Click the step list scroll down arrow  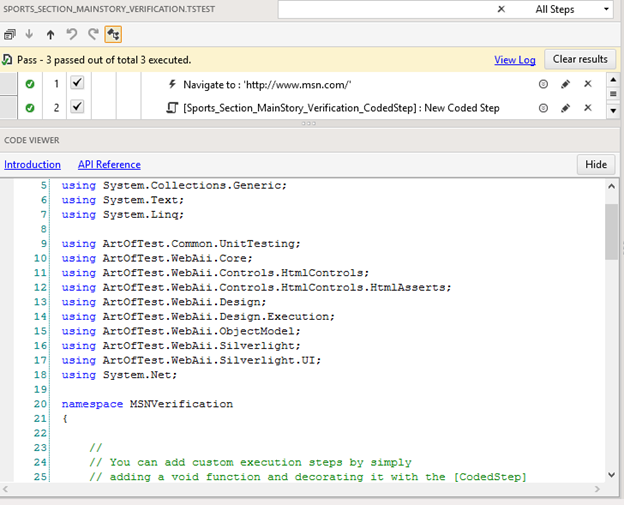pyautogui.click(x=613, y=110)
